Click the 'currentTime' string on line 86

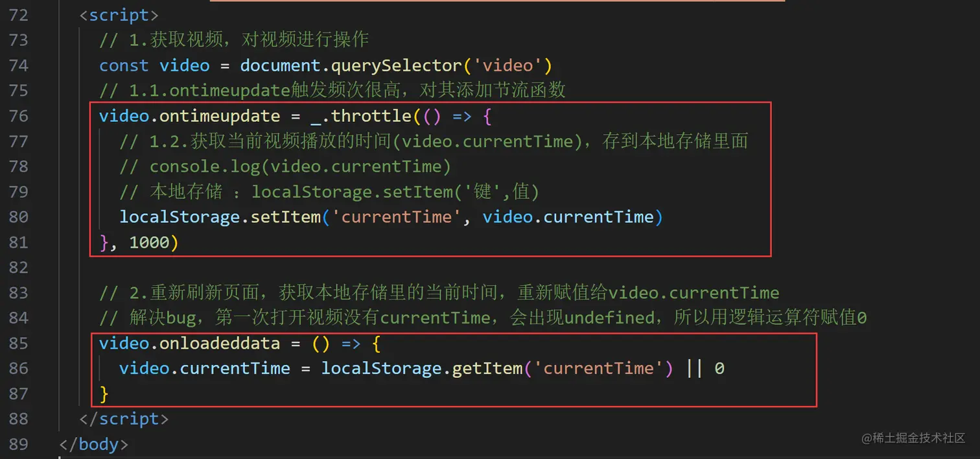coord(598,368)
